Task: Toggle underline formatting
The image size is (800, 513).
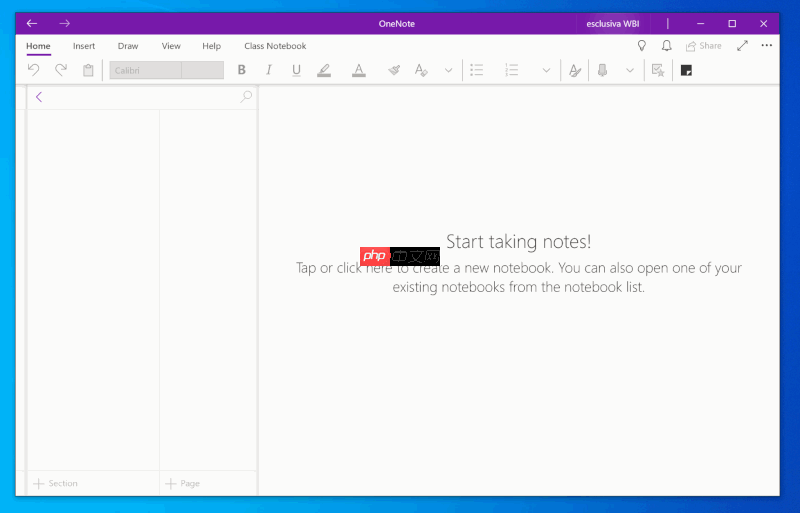Action: (x=296, y=70)
